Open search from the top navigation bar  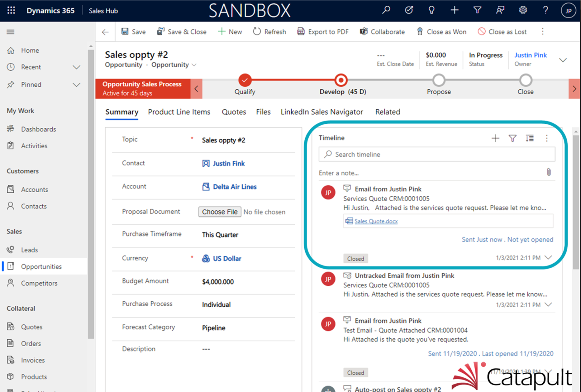coord(386,10)
